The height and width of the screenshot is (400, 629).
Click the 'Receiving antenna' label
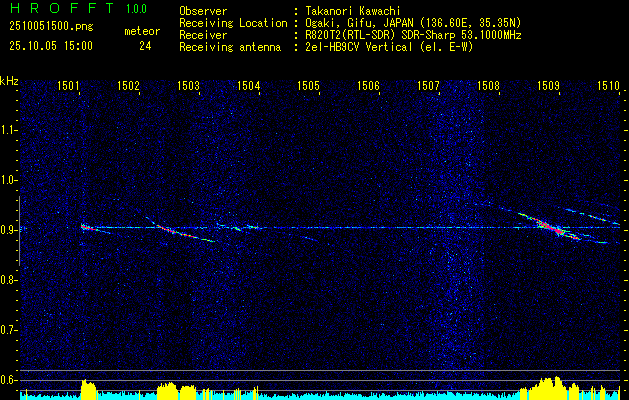tap(230, 47)
